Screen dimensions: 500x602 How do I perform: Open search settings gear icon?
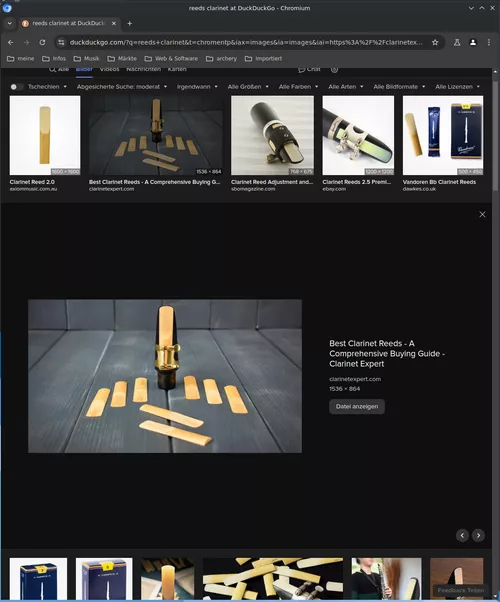[x=334, y=70]
